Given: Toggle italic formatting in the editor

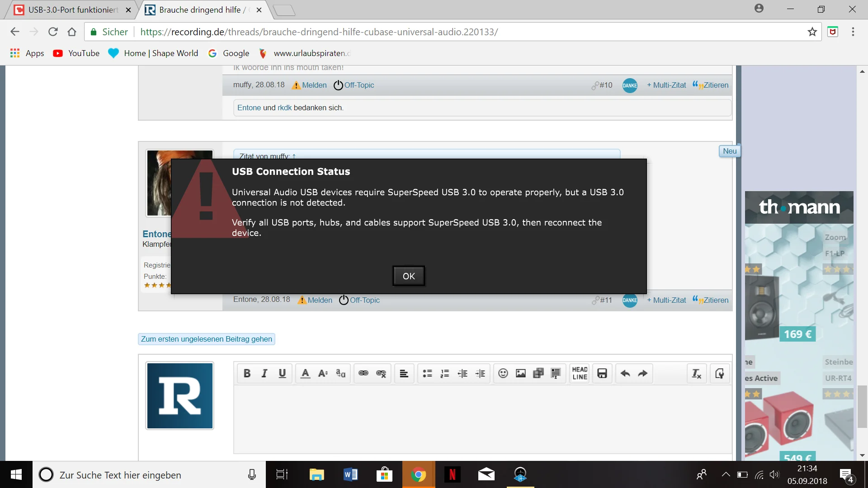Looking at the screenshot, I should click(264, 374).
